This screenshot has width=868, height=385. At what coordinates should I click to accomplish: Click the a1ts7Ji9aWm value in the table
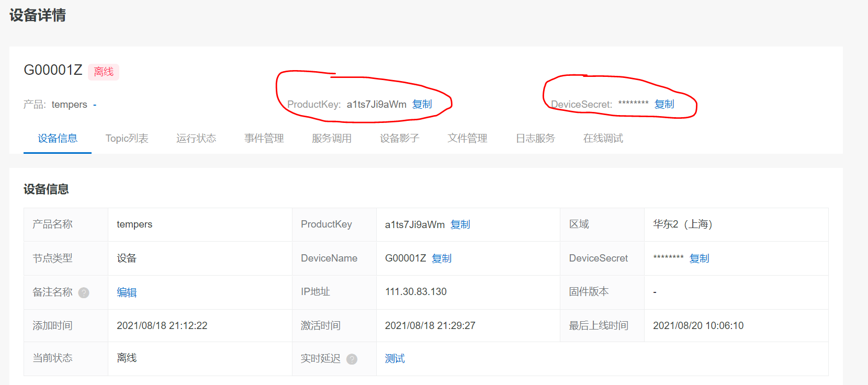click(x=415, y=224)
